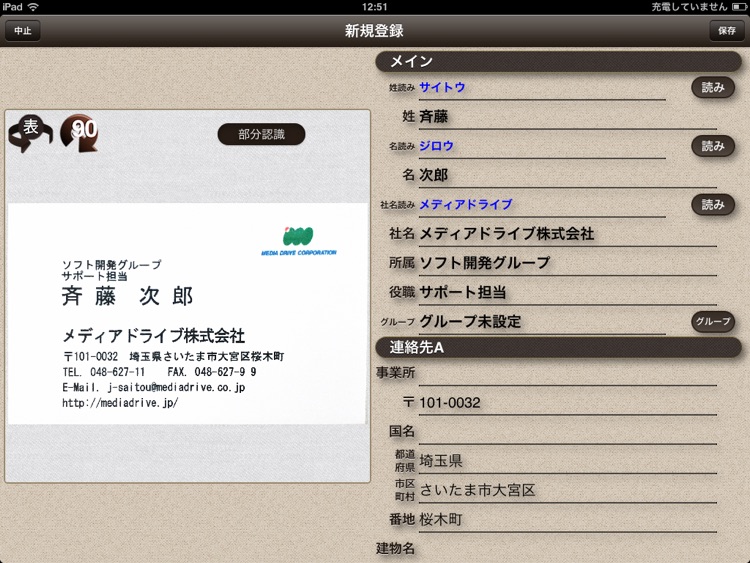Screen dimensions: 750x563
Task: Edit department field ソフト開発グループ
Action: click(x=568, y=264)
